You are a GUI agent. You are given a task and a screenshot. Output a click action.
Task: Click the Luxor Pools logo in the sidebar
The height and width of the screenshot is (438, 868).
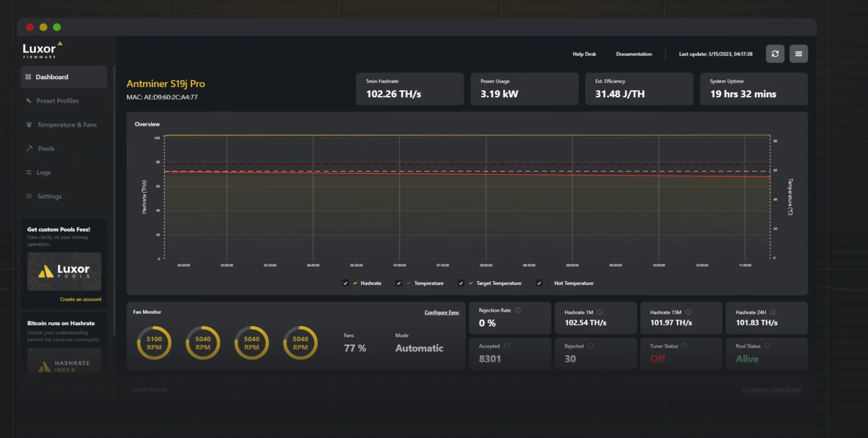64,271
